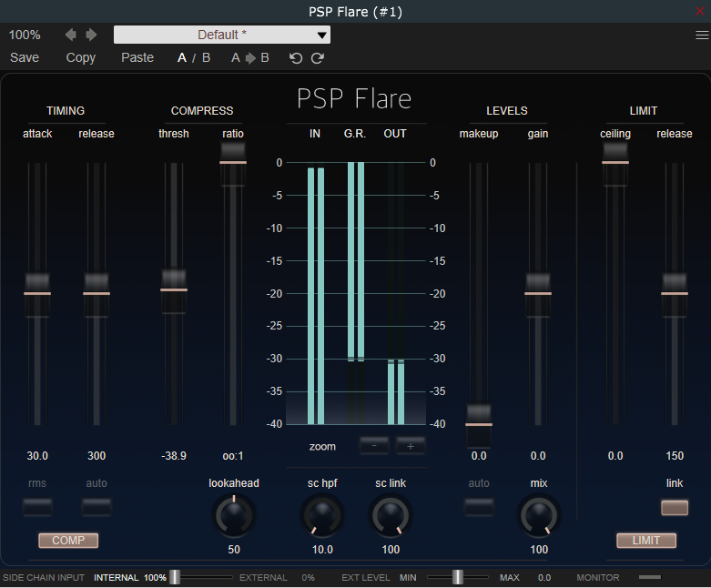711x588 pixels.
Task: Click the ratio value oo:1
Action: 233,456
